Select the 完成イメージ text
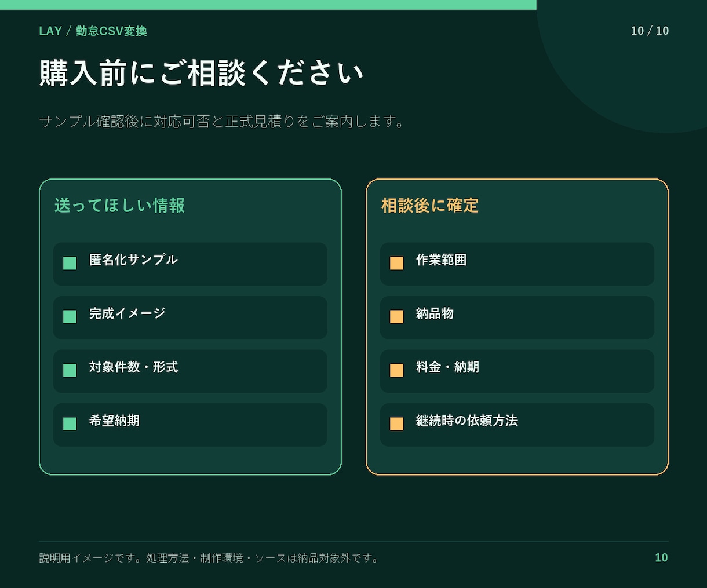The image size is (707, 588). (127, 313)
